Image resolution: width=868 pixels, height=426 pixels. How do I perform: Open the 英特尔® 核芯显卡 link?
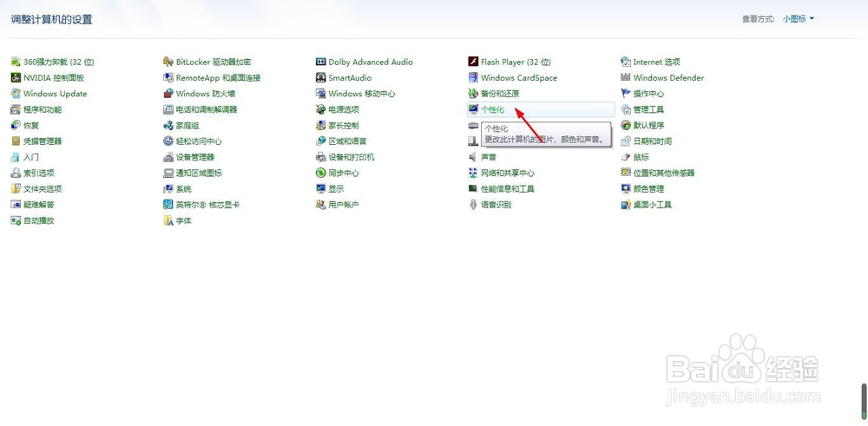207,205
